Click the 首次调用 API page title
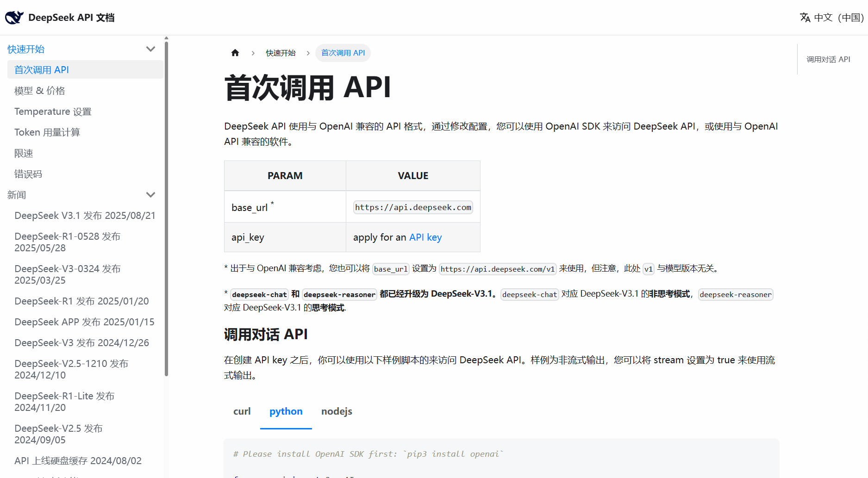Screen dimensions: 868x478 [307, 87]
